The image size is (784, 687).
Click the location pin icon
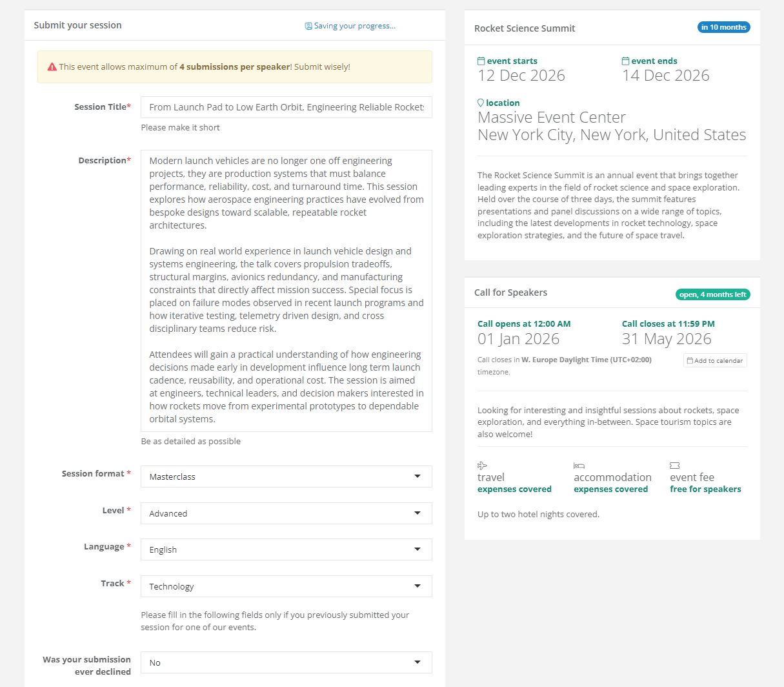[481, 103]
